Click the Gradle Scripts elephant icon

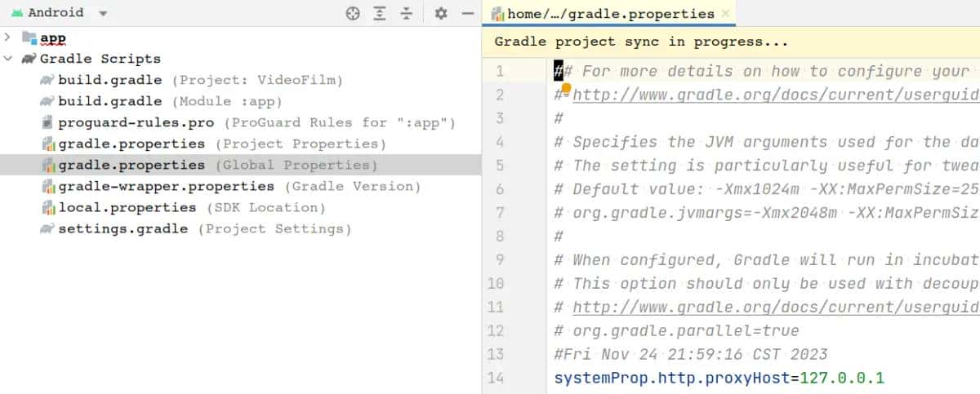(x=29, y=59)
